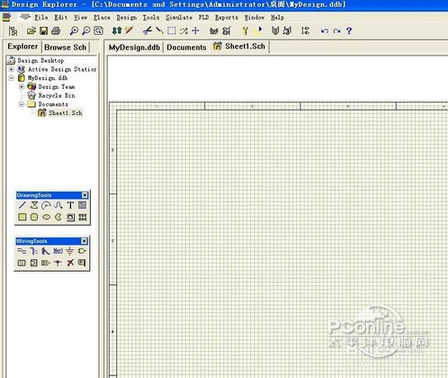Expand the Active Design Station tree node
Image resolution: width=448 pixels, height=378 pixels.
click(11, 69)
